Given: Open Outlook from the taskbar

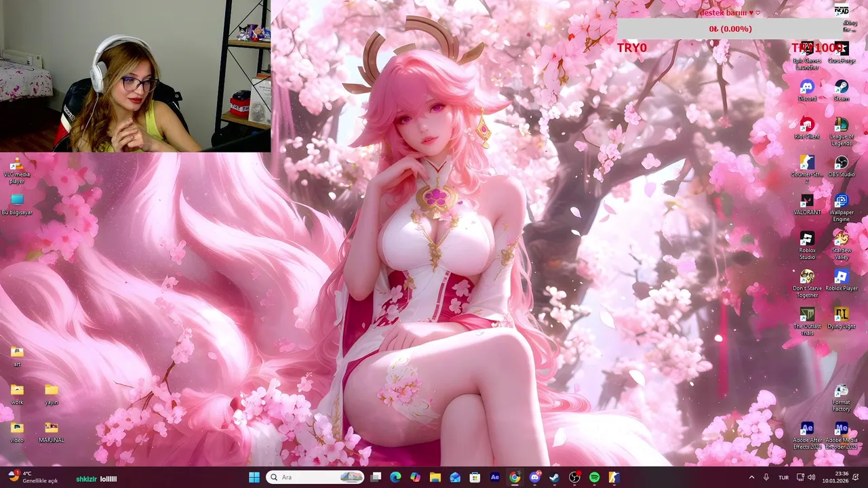Looking at the screenshot, I should pos(455,477).
